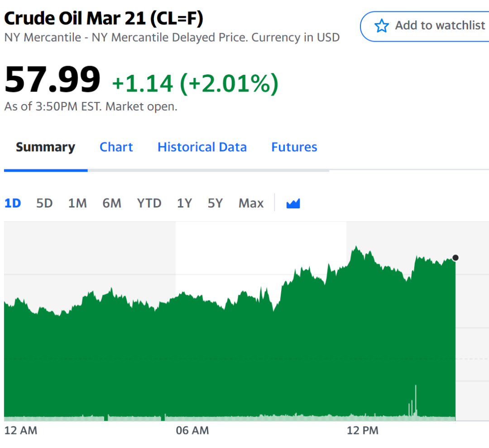Click the 12 PM axis label

[363, 430]
